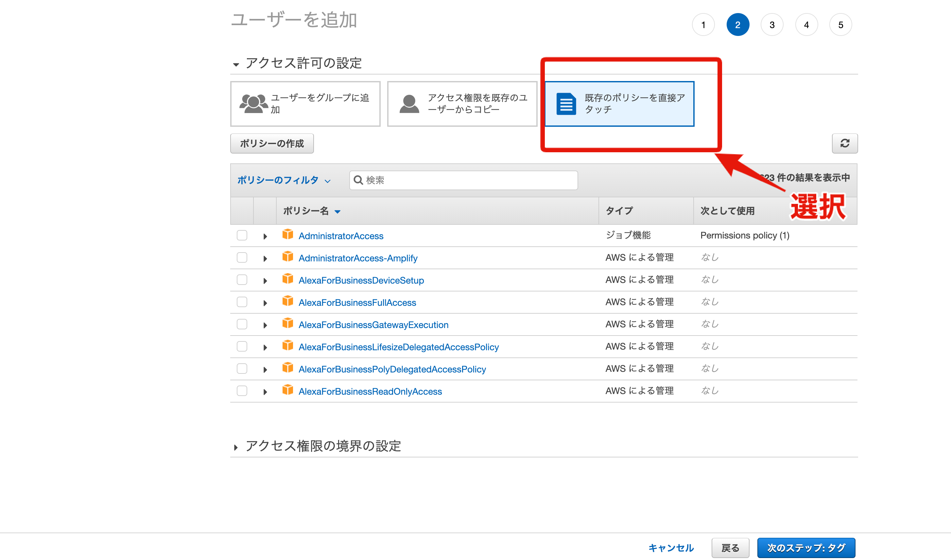Click the document icon for attaching existing policies
Screen dimensions: 951x560
tap(566, 104)
